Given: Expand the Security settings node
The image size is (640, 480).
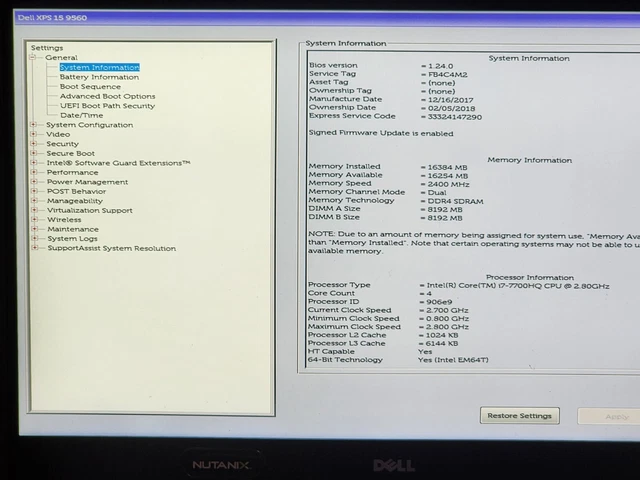Looking at the screenshot, I should [x=34, y=144].
